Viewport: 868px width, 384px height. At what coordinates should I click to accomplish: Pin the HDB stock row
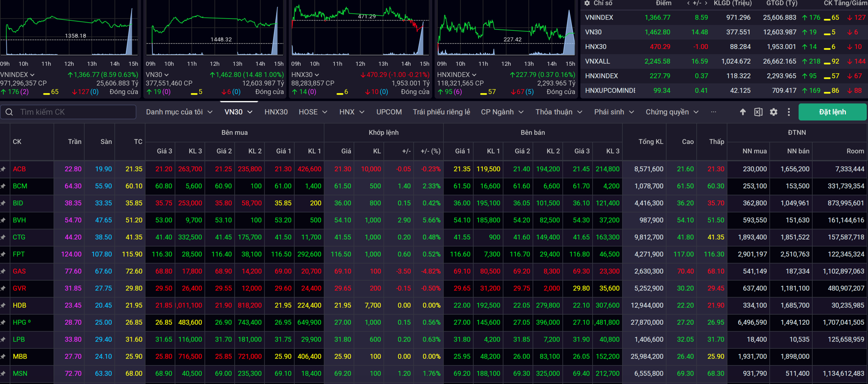pyautogui.click(x=3, y=305)
